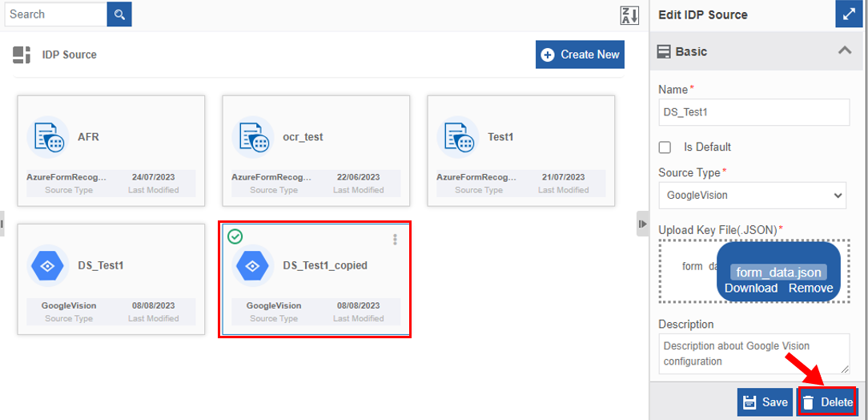Click the Basic section header icon
The width and height of the screenshot is (868, 420).
[x=663, y=51]
